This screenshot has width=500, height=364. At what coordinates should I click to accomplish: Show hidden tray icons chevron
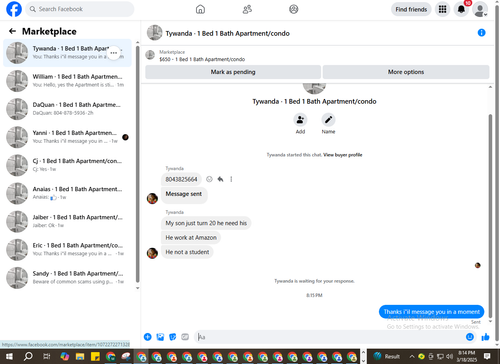click(412, 356)
